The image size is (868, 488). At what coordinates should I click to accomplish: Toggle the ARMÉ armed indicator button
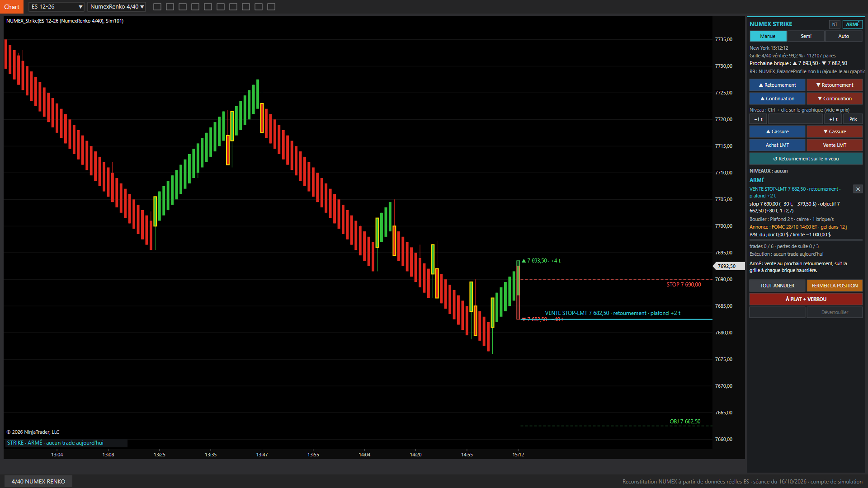coord(853,24)
